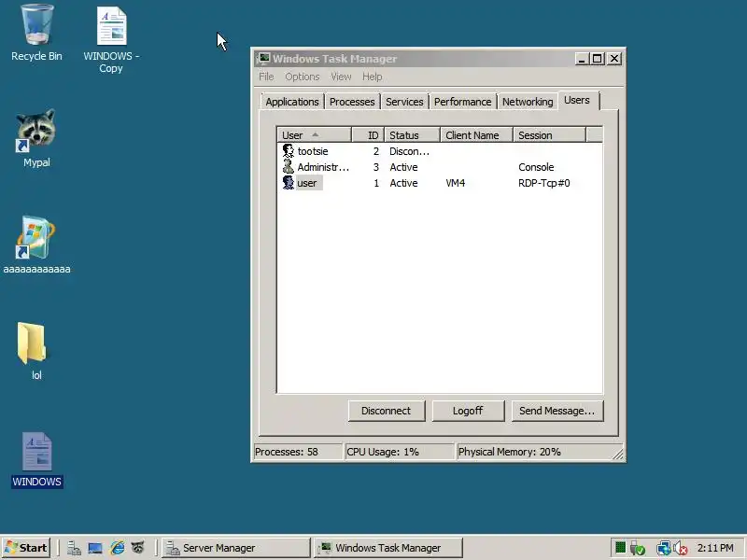Click CPU Usage: 1% in status bar
Viewport: 747px width, 560px height.
400,452
